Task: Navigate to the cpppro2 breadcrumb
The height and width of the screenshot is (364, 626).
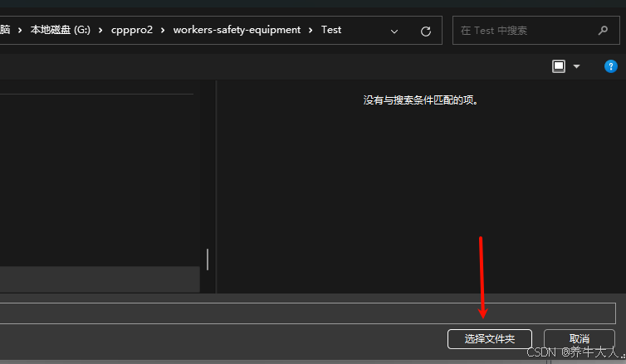Action: pyautogui.click(x=132, y=30)
